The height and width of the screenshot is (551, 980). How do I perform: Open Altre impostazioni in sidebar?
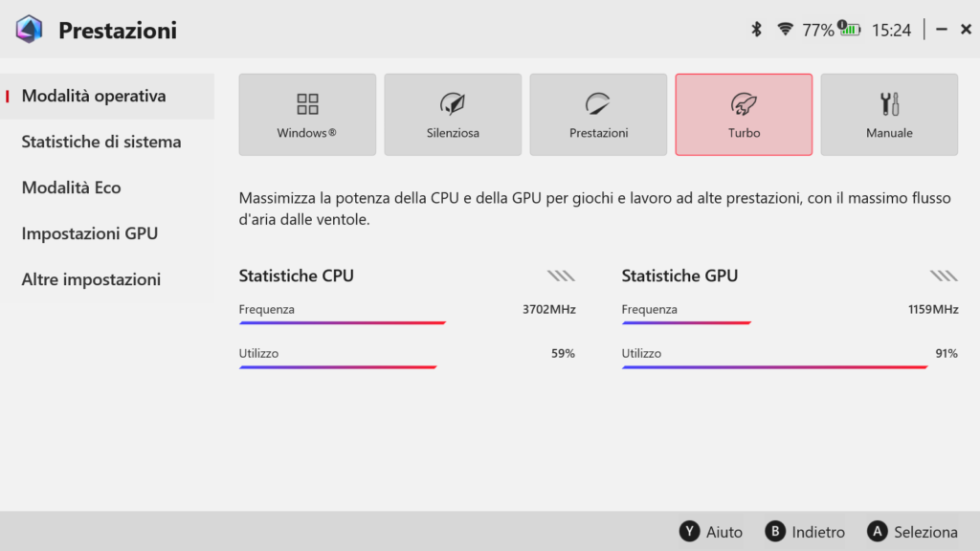[91, 279]
